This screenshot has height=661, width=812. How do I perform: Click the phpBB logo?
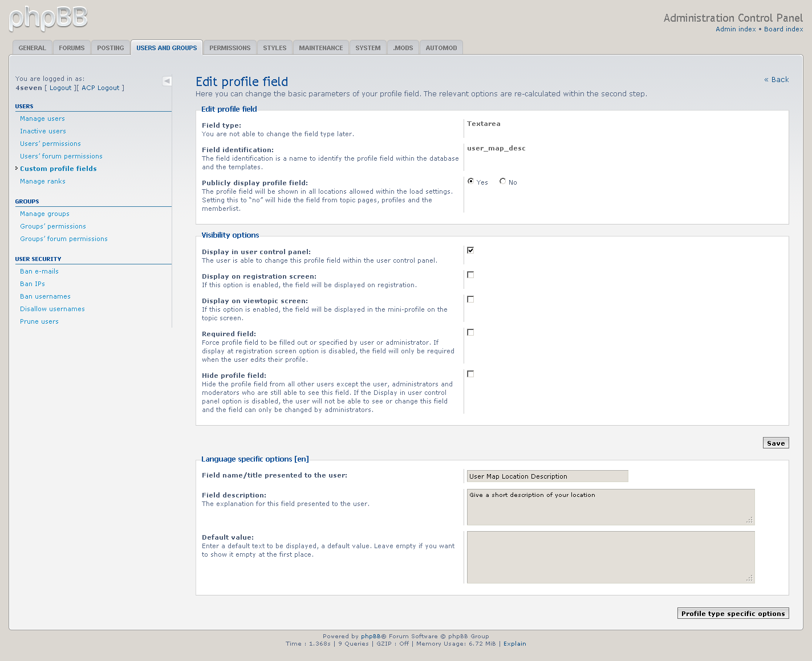tap(48, 19)
